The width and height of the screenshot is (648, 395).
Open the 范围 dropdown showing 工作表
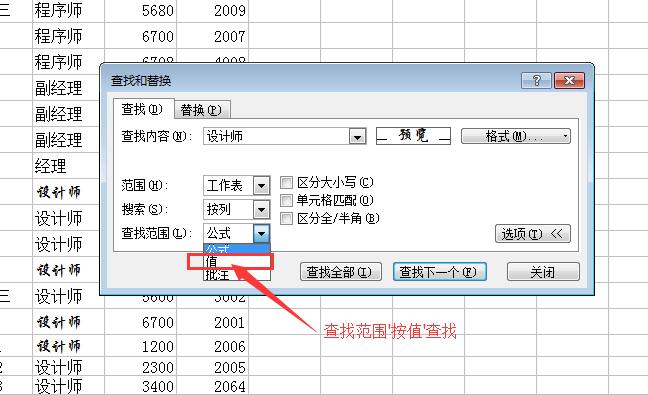(x=237, y=186)
